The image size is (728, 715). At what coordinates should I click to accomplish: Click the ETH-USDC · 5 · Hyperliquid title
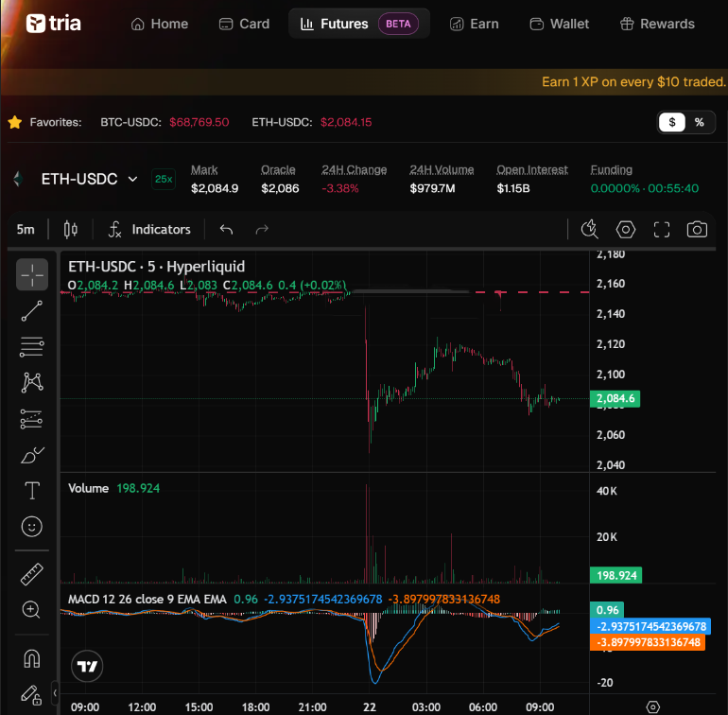(x=156, y=267)
